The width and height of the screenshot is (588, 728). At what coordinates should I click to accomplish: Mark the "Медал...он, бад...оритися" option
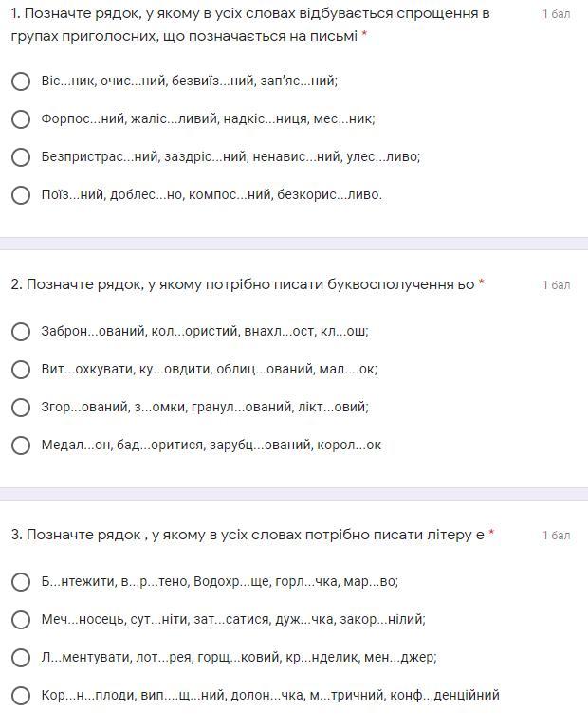[x=21, y=446]
